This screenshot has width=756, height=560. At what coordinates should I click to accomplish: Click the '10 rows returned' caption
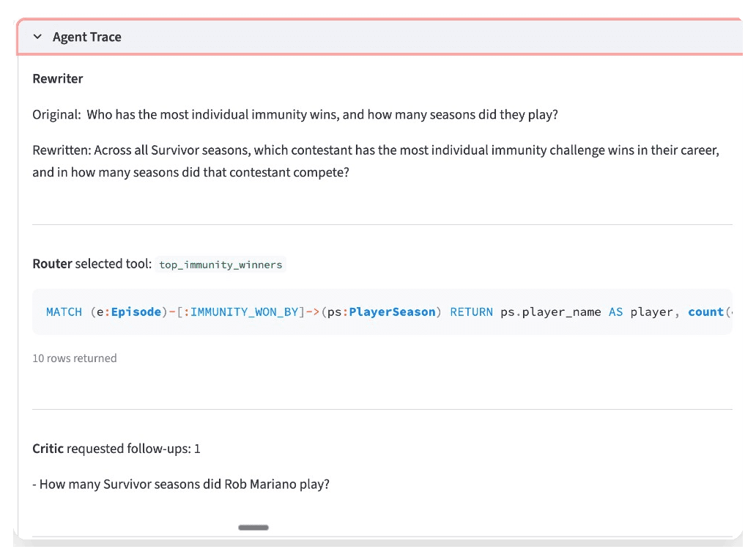click(75, 358)
